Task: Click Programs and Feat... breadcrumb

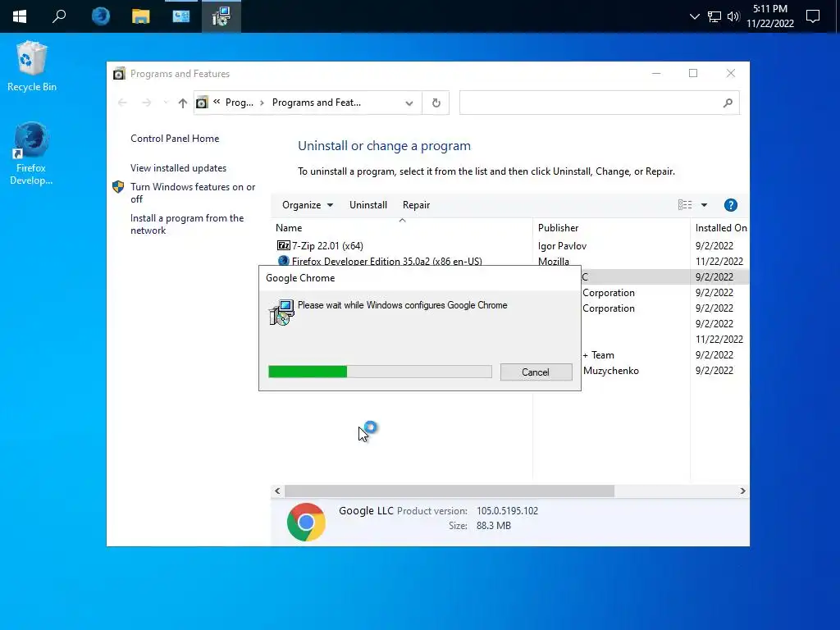Action: [317, 103]
